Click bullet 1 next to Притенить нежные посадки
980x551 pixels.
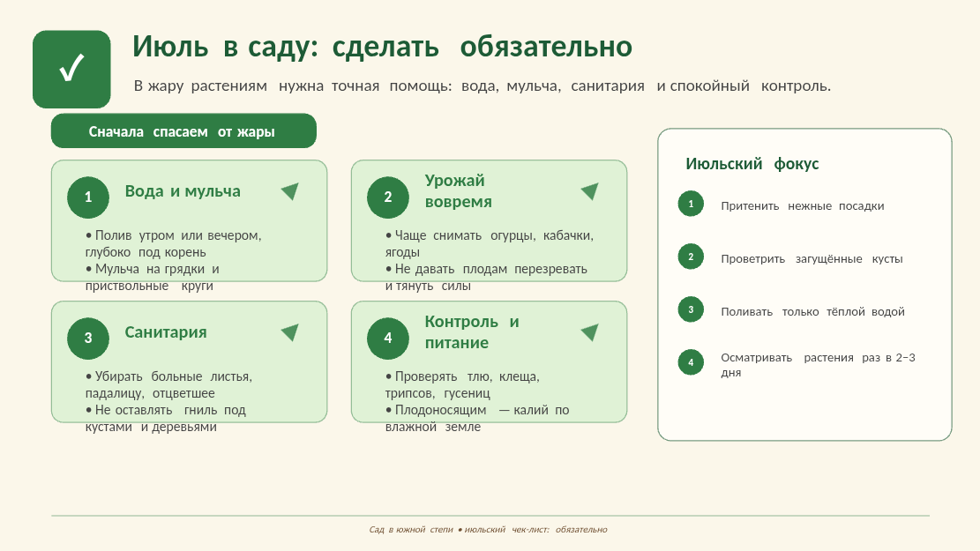click(691, 204)
